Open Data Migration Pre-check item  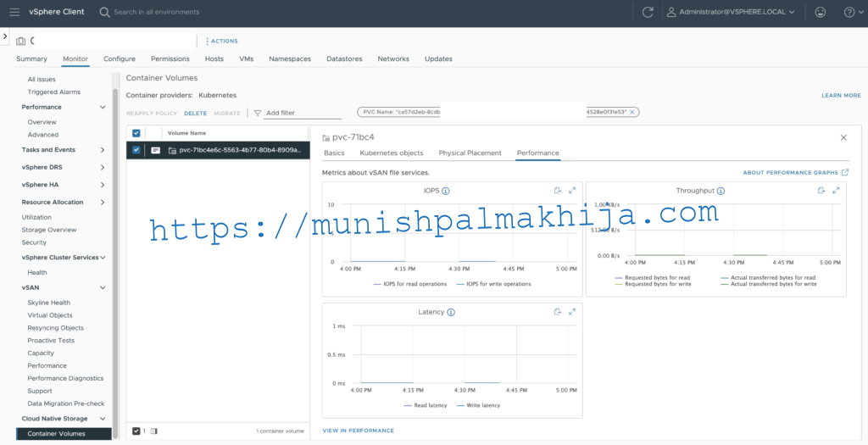click(66, 403)
